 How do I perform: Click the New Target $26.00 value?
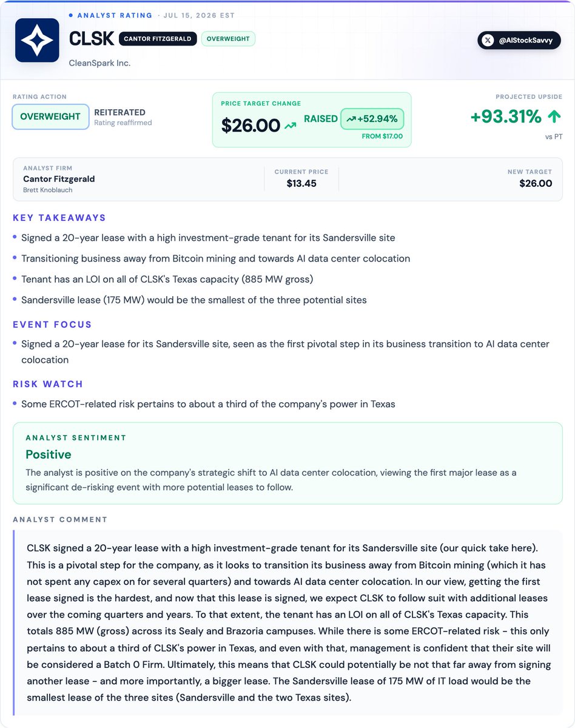[536, 183]
